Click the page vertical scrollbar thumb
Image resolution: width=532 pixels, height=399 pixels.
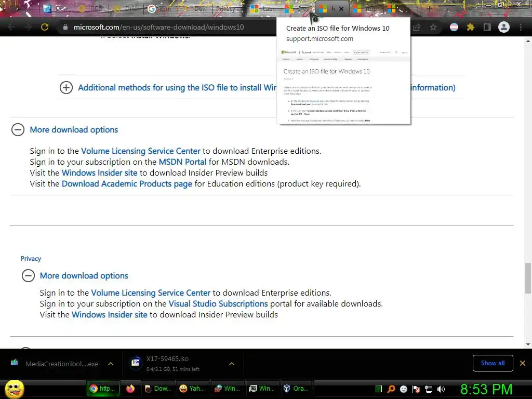point(528,278)
